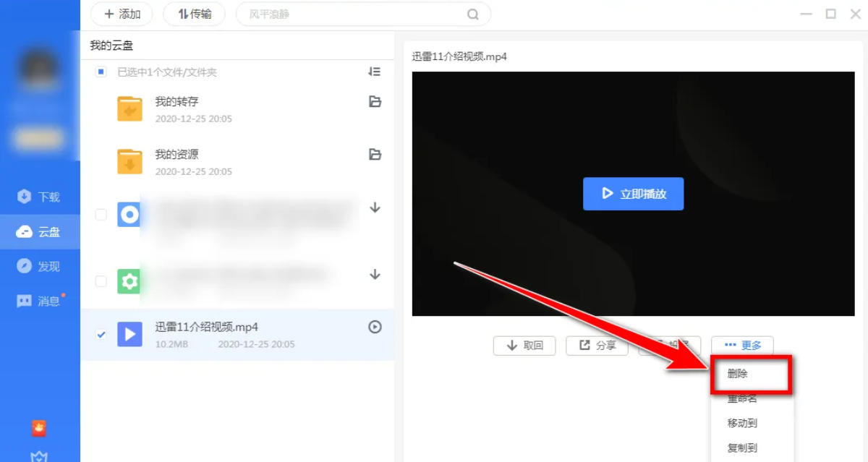The image size is (868, 462).
Task: Click the crown membership icon in sidebar
Action: click(40, 455)
